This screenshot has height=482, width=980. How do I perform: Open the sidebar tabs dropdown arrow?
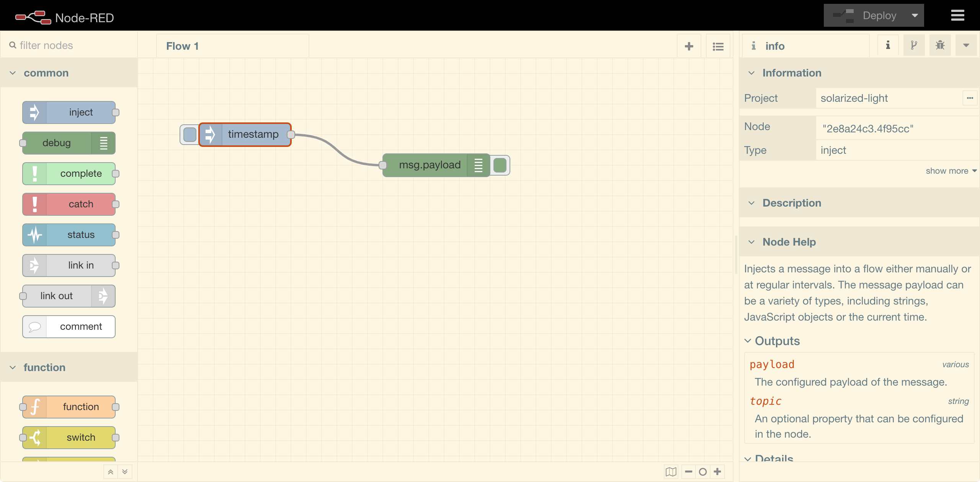(966, 46)
